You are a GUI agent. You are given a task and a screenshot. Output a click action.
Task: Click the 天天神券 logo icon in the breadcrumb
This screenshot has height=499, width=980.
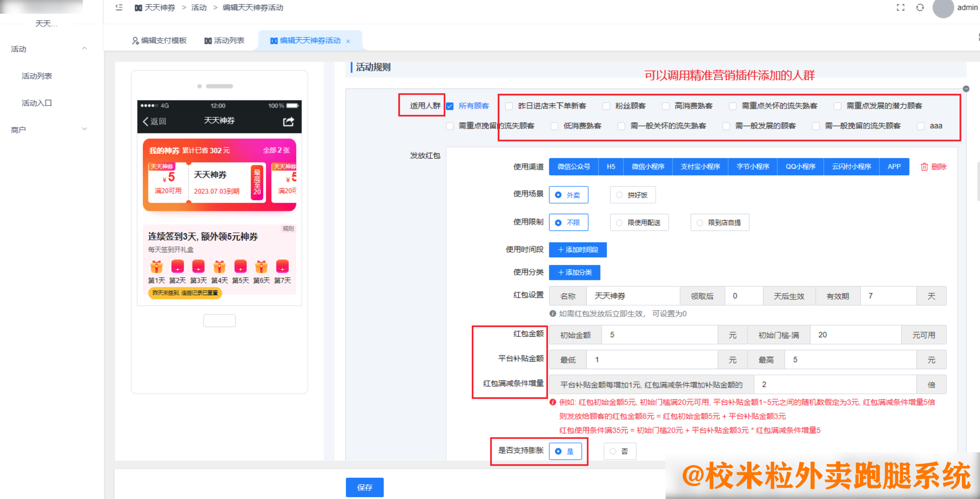138,8
